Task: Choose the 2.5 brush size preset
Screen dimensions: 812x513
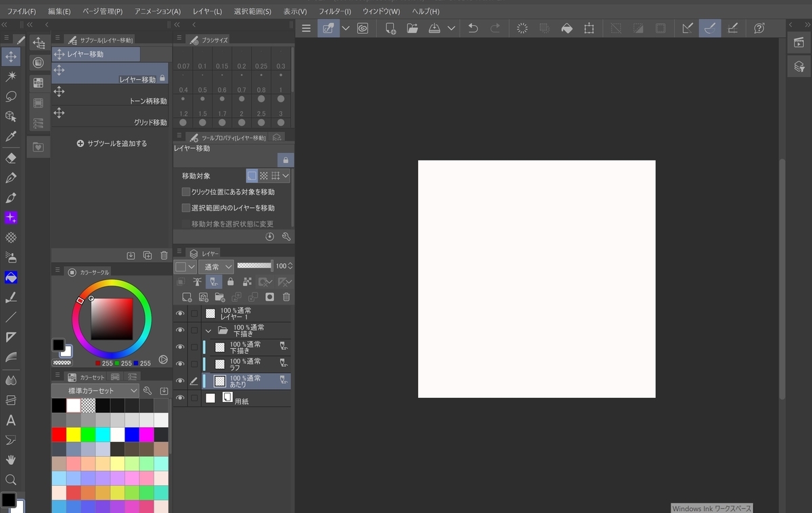Action: [261, 118]
